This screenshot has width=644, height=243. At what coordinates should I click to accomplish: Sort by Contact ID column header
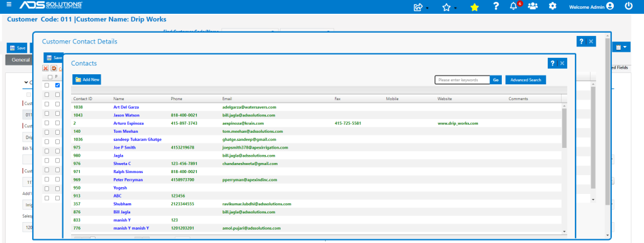[82, 99]
